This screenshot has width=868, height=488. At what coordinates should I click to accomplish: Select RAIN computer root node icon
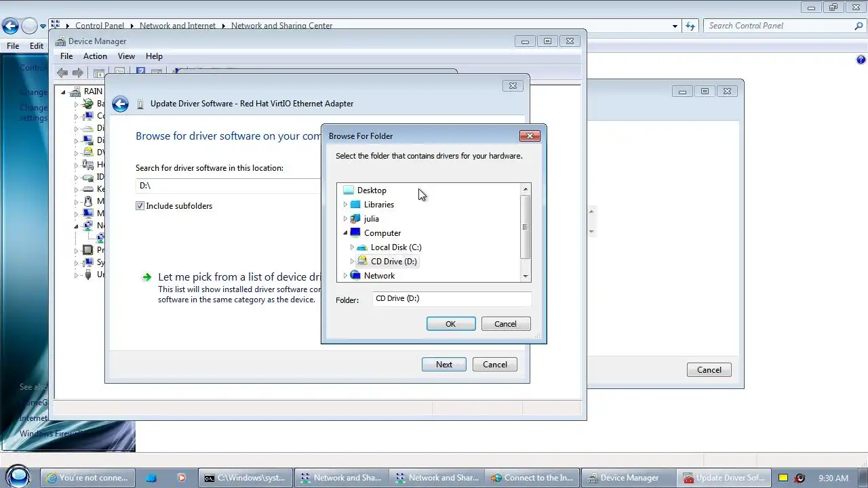pos(76,91)
